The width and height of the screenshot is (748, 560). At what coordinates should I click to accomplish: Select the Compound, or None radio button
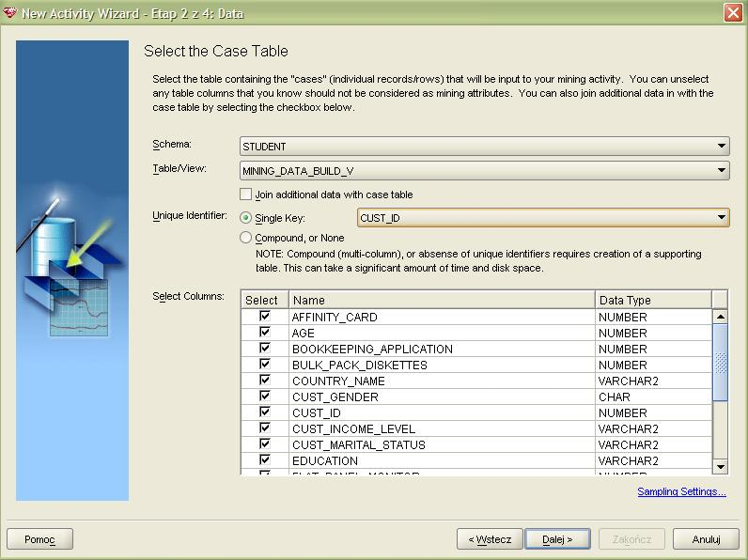point(245,237)
